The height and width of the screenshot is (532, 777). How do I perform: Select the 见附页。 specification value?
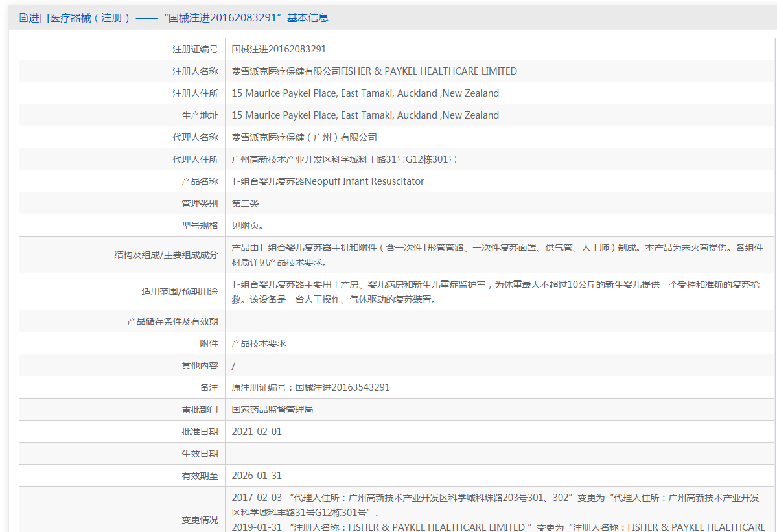tap(248, 226)
